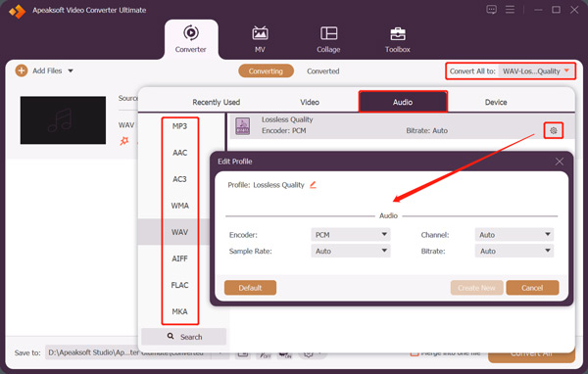Open the hamburger menu in title bar
This screenshot has width=588, height=374.
[x=510, y=10]
